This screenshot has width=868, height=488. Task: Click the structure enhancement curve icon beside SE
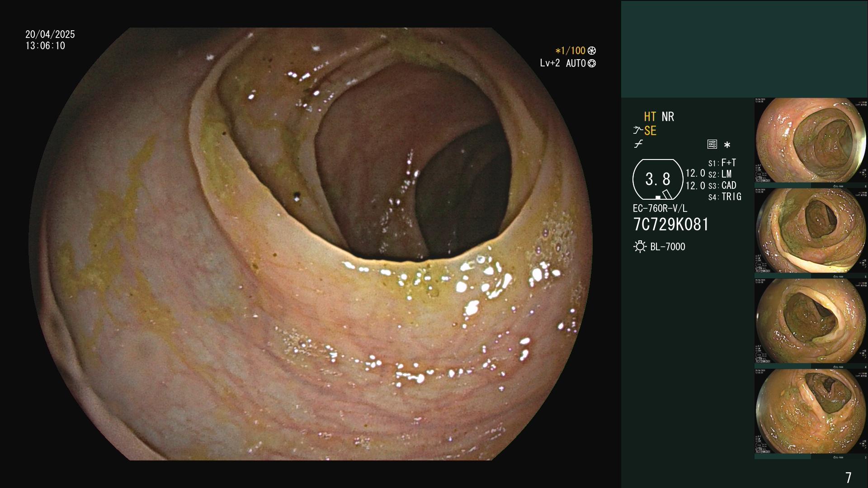click(x=638, y=131)
